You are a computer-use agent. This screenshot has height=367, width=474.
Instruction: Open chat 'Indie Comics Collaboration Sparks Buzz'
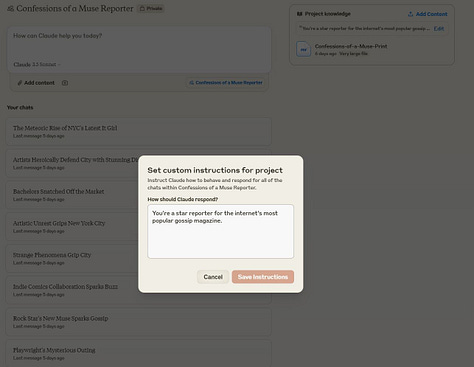[x=72, y=290]
